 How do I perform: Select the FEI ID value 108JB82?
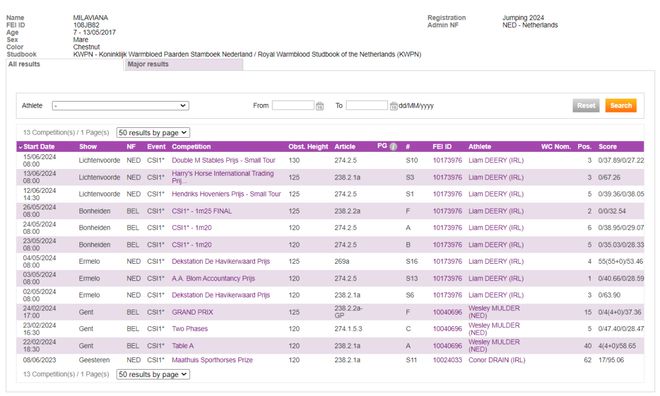86,25
